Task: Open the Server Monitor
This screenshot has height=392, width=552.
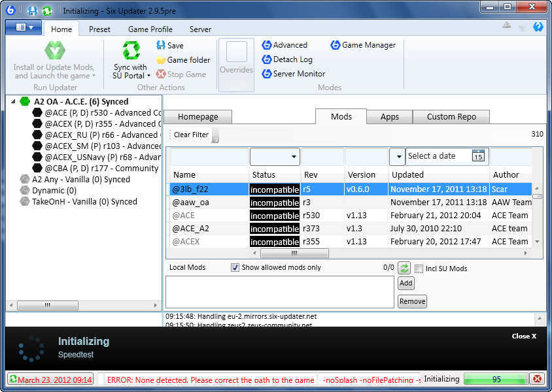Action: pos(293,74)
